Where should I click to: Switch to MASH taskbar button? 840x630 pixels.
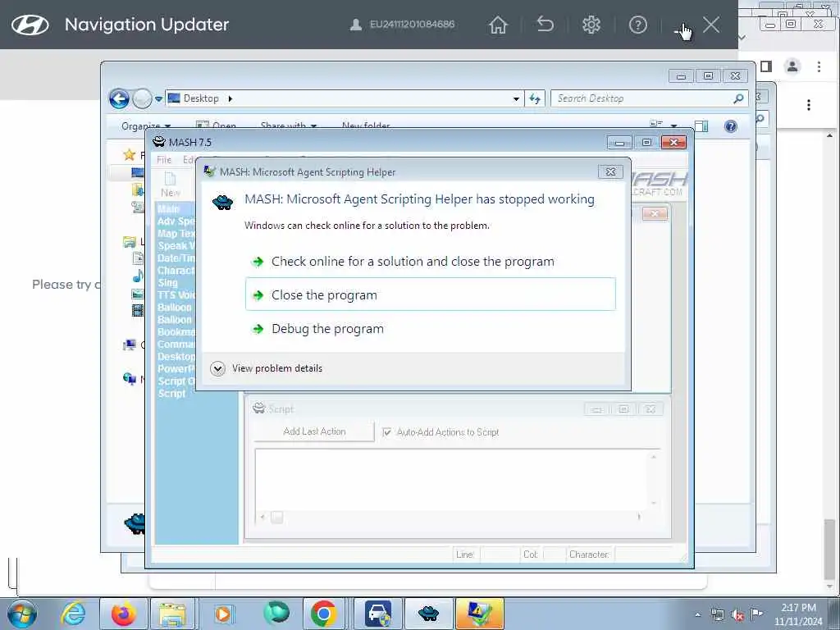pyautogui.click(x=428, y=614)
